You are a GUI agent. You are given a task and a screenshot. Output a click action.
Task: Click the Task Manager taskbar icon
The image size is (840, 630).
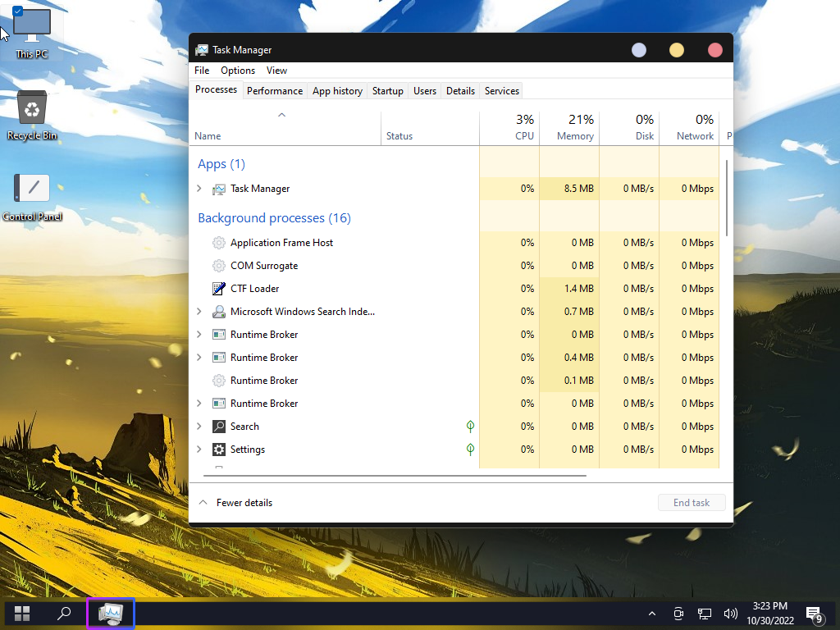point(111,614)
